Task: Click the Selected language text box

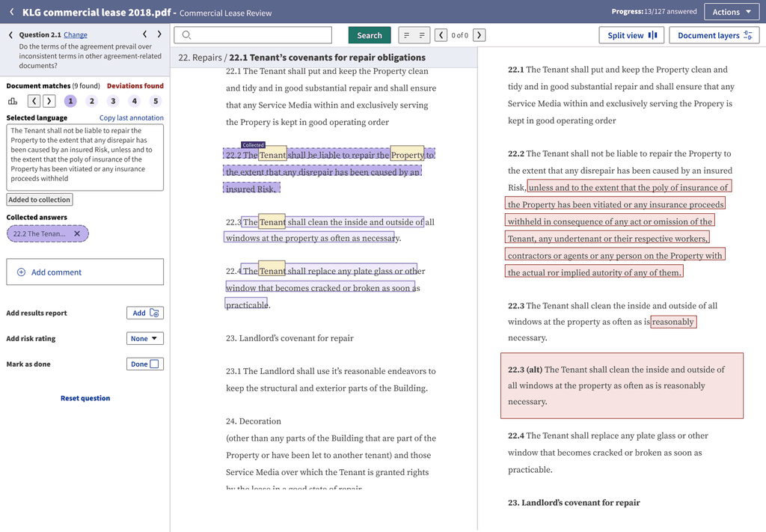Action: click(x=85, y=157)
